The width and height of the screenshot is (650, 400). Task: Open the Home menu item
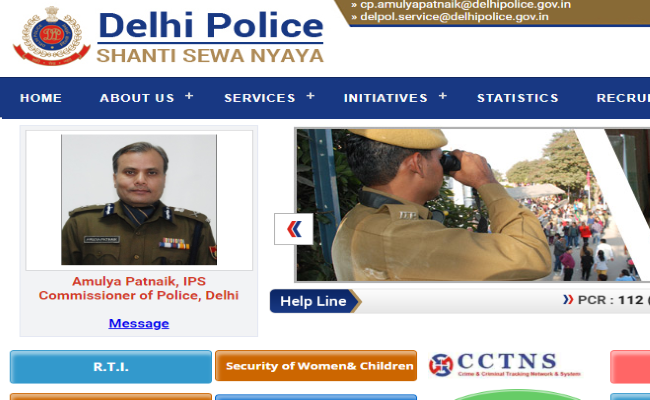[41, 98]
